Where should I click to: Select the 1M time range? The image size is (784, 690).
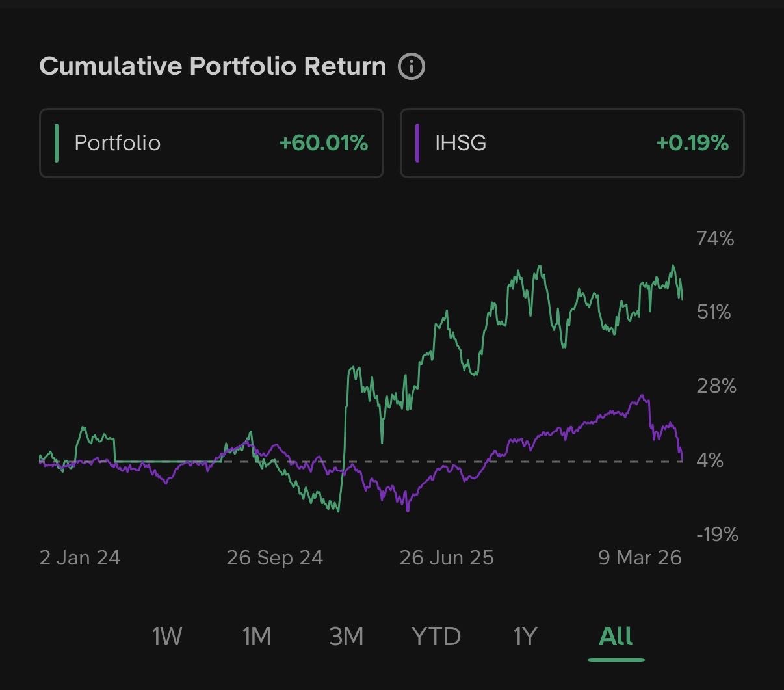(257, 636)
